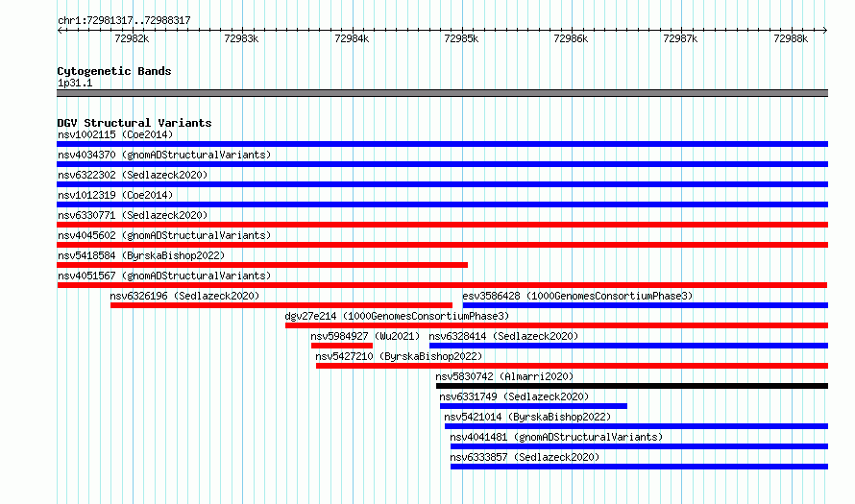Select the blue bar under esv3586428
Viewport: 855px width, 504px height.
coord(645,305)
